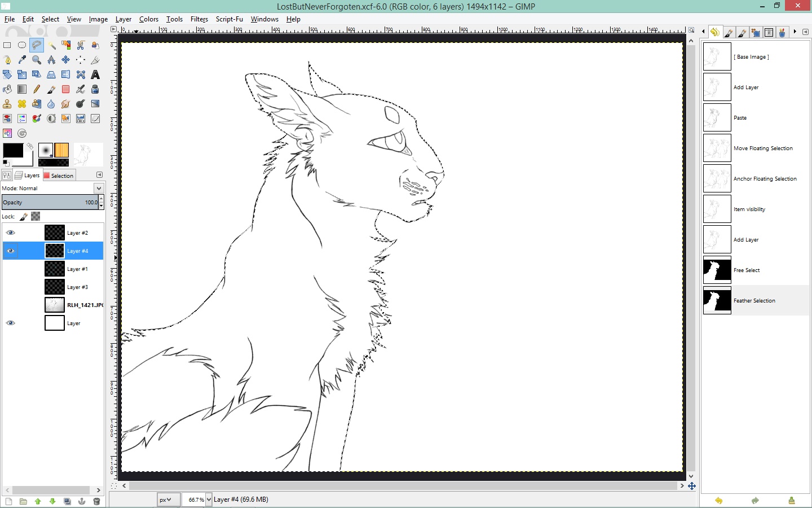This screenshot has height=508, width=812.
Task: Toggle visibility of Layer #4
Action: [10, 251]
